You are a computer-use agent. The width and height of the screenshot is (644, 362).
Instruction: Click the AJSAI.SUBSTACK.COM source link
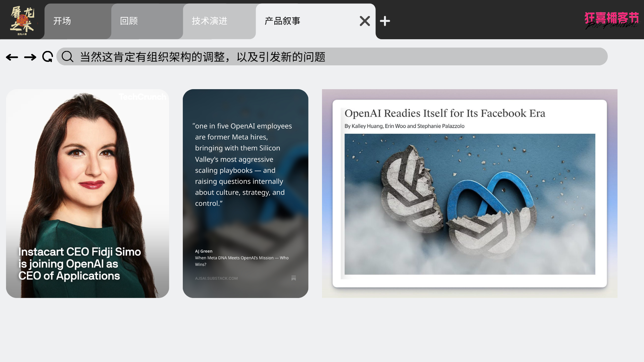click(216, 278)
